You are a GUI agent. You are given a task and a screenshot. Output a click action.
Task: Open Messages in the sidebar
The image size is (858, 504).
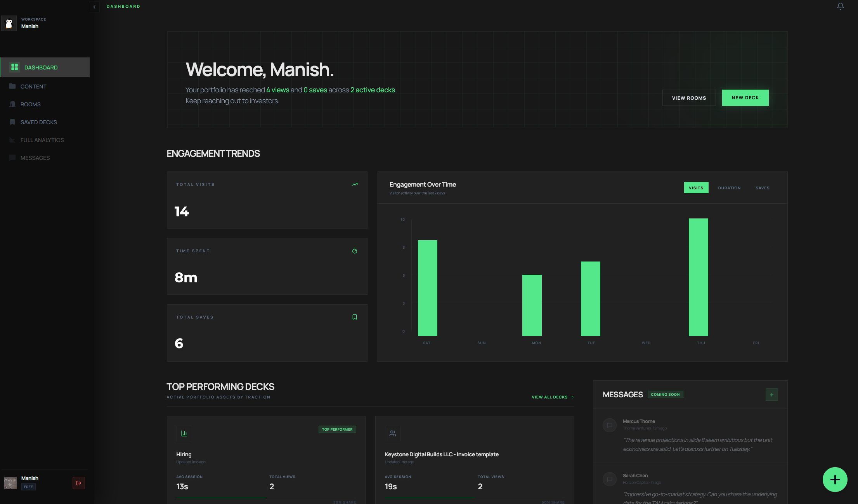point(45,158)
